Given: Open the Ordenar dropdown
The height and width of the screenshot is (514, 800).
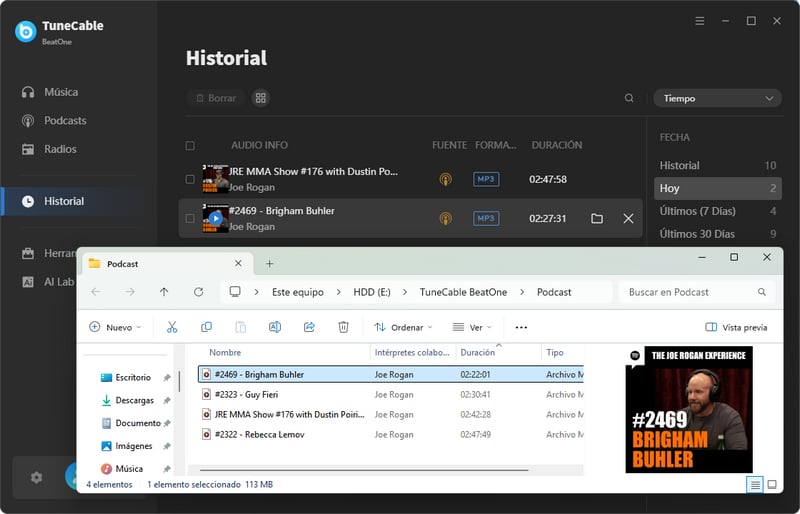Looking at the screenshot, I should point(403,327).
